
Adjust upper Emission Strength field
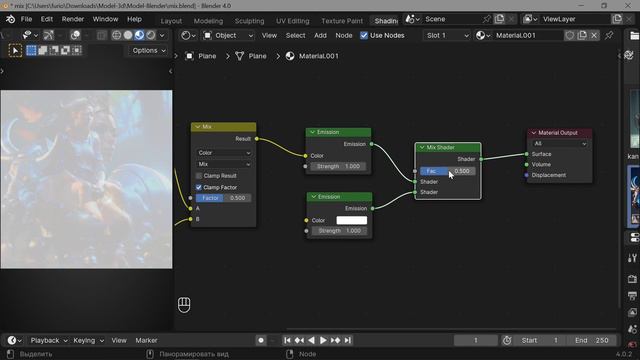point(338,167)
